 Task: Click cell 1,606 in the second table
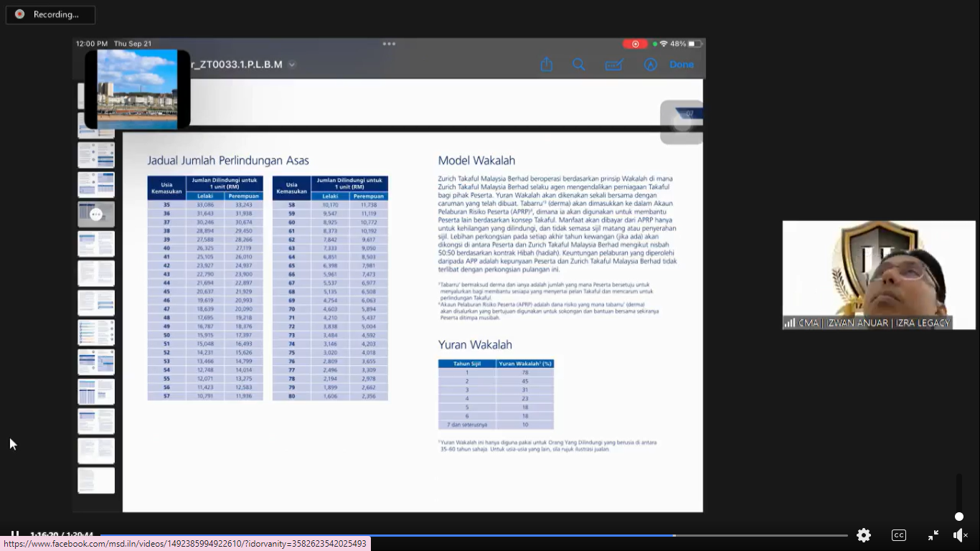coord(330,396)
